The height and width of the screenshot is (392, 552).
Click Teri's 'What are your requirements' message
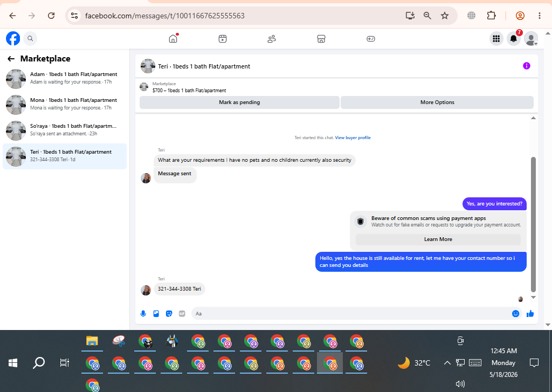tap(254, 160)
